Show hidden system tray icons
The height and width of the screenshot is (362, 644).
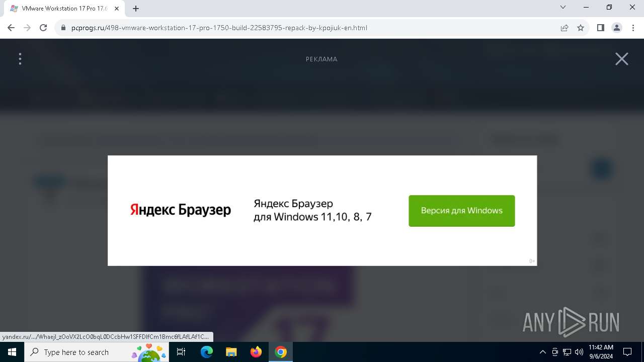[542, 352]
